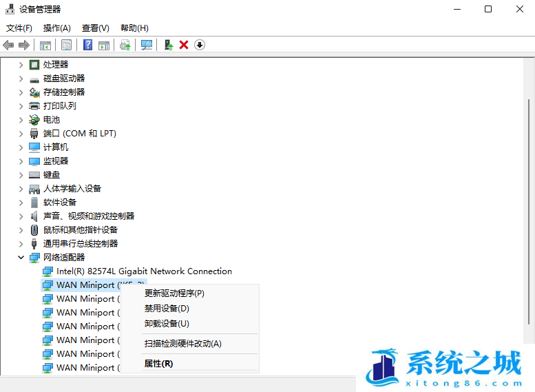Click the back arrow in toolbar
This screenshot has width=535, height=392.
(8, 45)
